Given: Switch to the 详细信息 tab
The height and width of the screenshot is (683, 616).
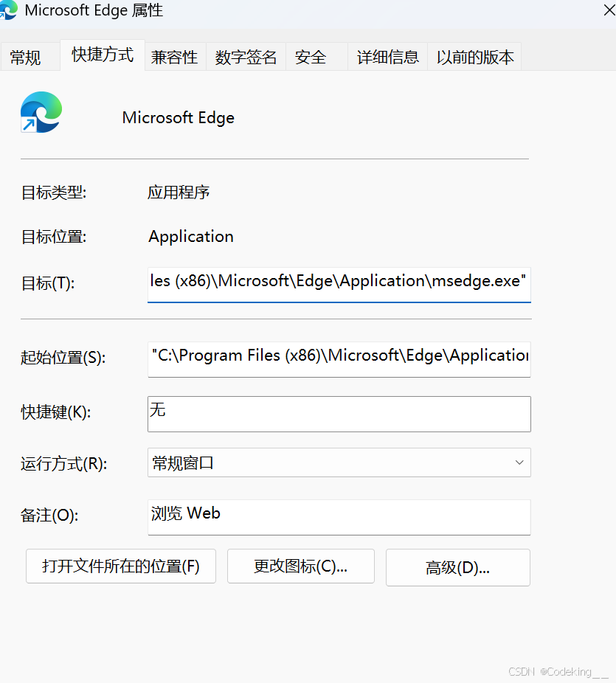Looking at the screenshot, I should point(388,57).
